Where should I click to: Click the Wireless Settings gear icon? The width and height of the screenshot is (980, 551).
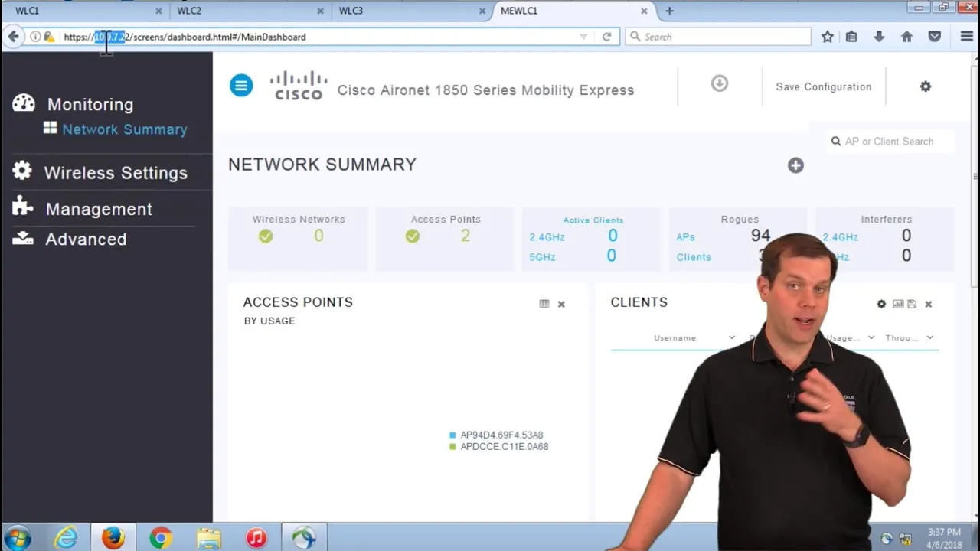click(22, 171)
